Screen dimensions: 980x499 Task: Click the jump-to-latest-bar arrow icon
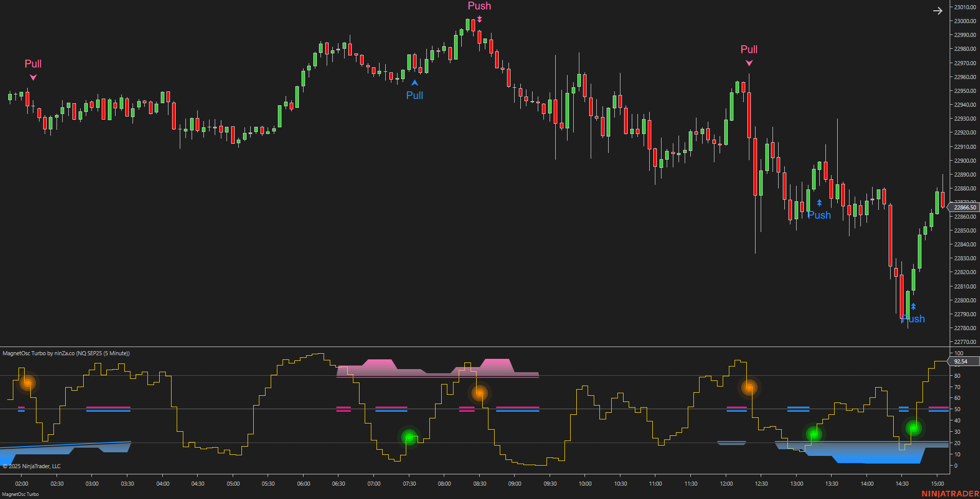(937, 10)
